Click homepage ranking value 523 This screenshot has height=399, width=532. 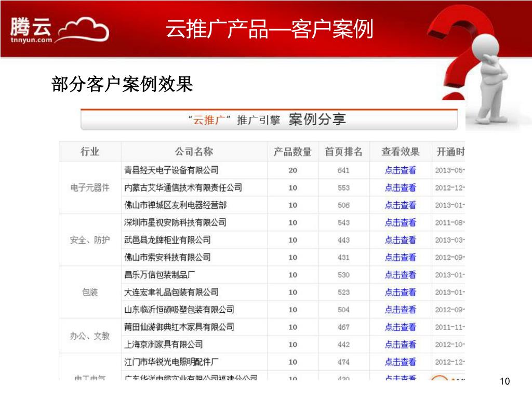click(343, 292)
